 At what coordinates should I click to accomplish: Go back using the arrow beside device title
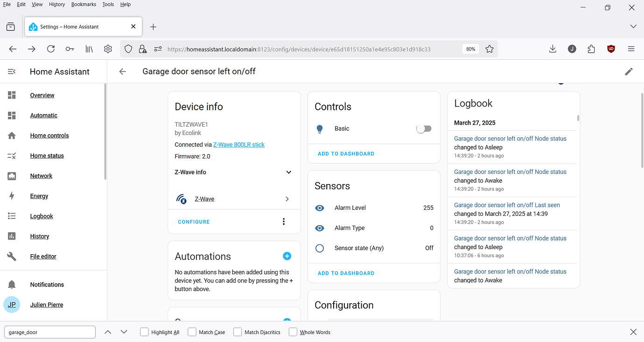coord(122,71)
